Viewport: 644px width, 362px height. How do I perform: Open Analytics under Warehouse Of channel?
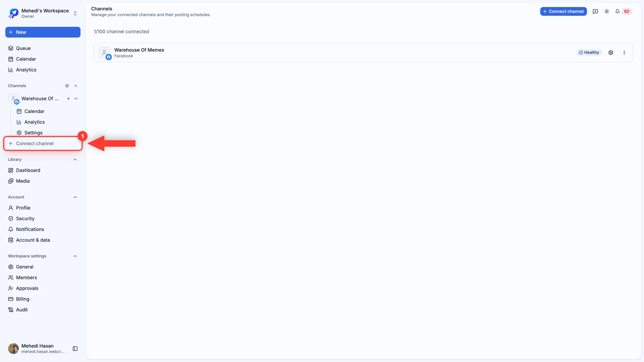47,122
